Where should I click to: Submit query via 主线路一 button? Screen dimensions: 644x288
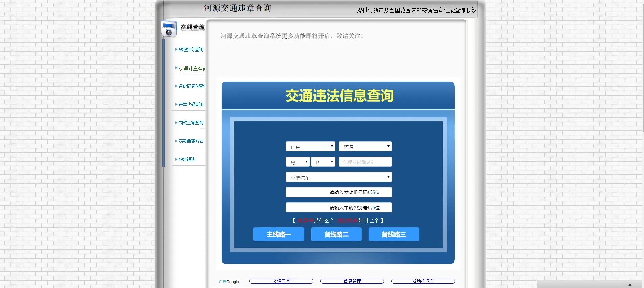pyautogui.click(x=279, y=234)
